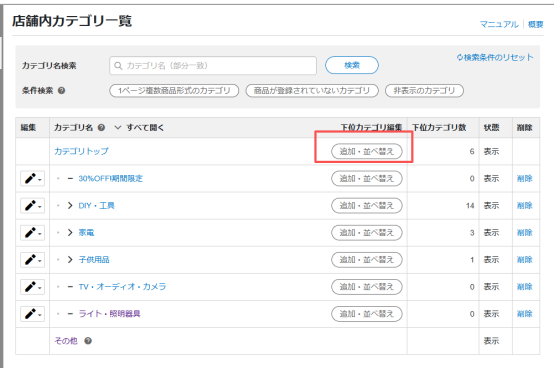Delete the 30%OFF!期間限定 category

click(x=524, y=178)
